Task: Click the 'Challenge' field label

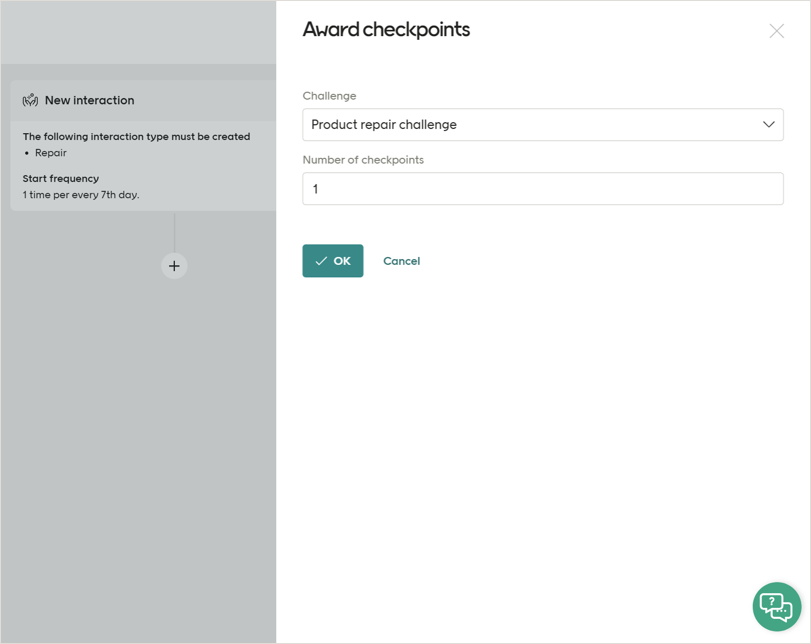Action: [x=329, y=96]
